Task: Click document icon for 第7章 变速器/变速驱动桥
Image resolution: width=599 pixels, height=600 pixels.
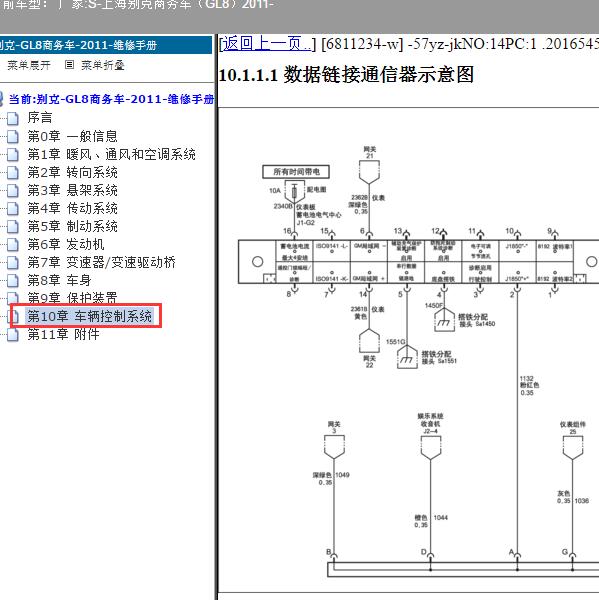Action: pyautogui.click(x=13, y=262)
